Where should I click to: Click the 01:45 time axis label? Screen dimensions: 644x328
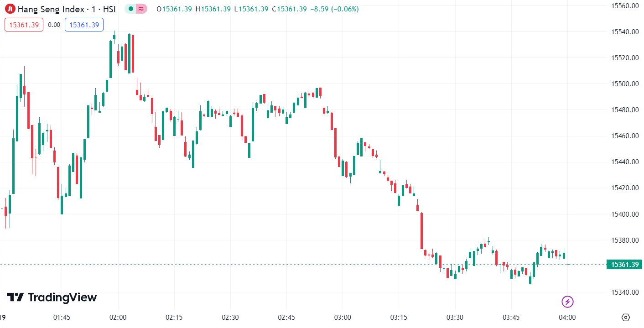pyautogui.click(x=62, y=318)
